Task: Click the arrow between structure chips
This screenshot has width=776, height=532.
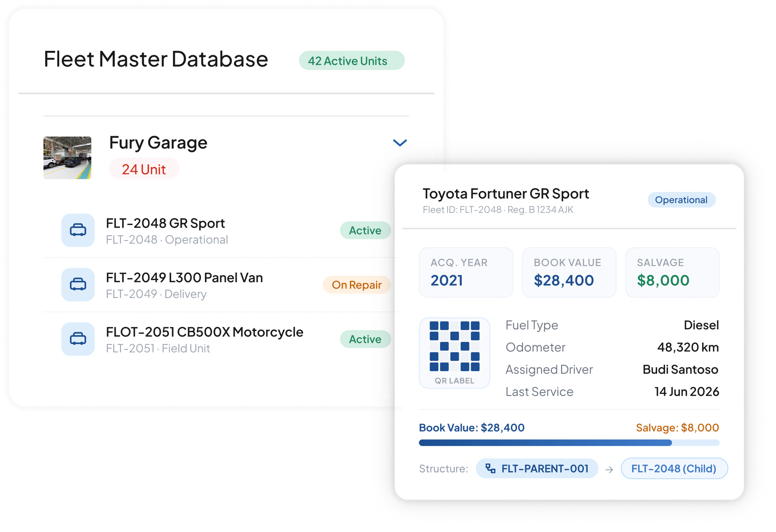Action: pyautogui.click(x=609, y=470)
